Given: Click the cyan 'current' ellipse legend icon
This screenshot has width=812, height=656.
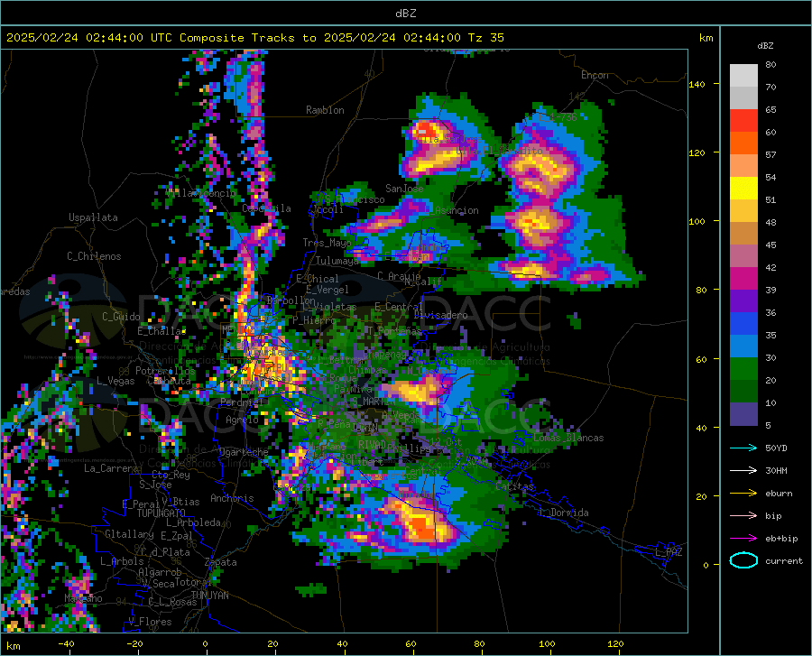Looking at the screenshot, I should click(743, 560).
